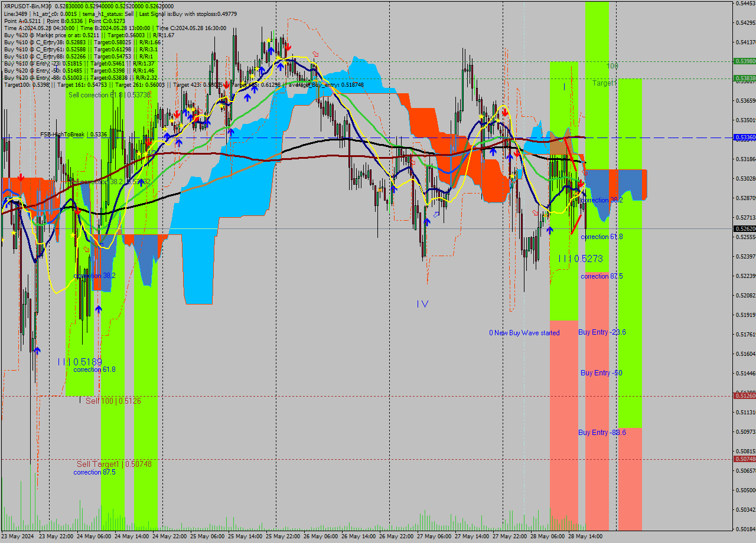Screen dimensions: 756x543
Task: Click 'correction 87.5' label above the red zone
Action: (x=602, y=276)
